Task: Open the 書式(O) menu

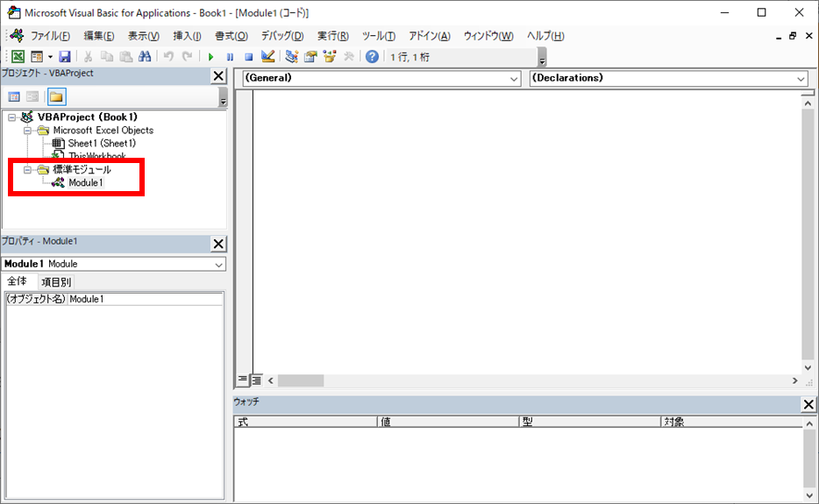Action: [231, 36]
